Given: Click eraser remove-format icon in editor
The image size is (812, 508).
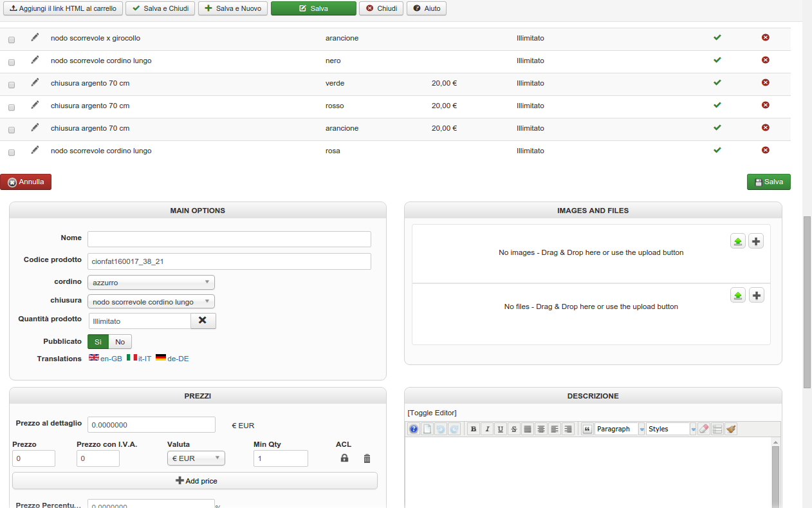Looking at the screenshot, I should pyautogui.click(x=703, y=429).
